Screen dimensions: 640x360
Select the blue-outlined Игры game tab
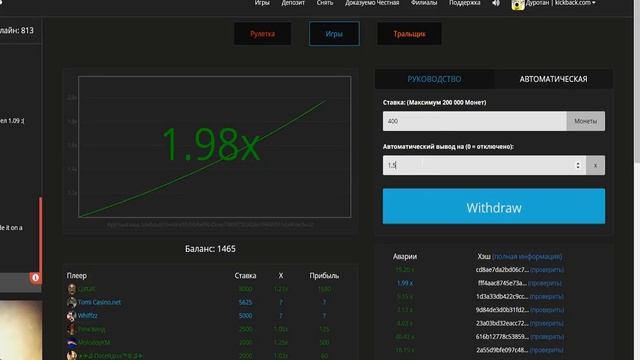334,34
